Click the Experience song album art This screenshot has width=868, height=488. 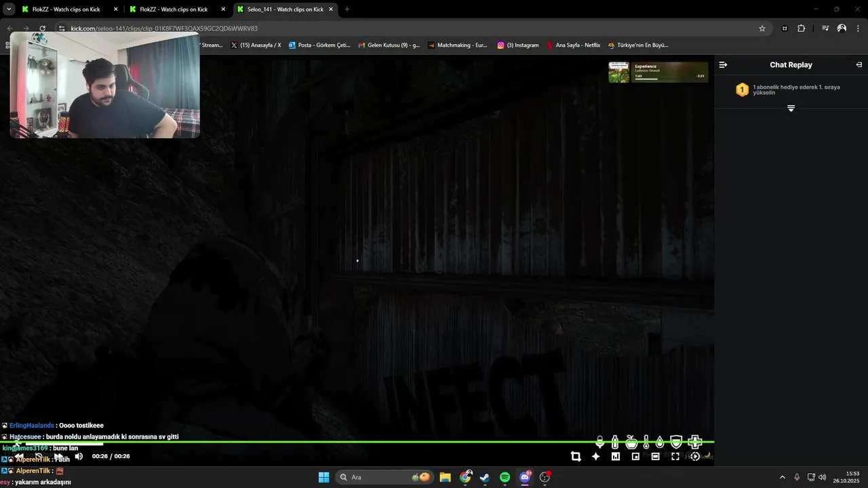point(619,73)
